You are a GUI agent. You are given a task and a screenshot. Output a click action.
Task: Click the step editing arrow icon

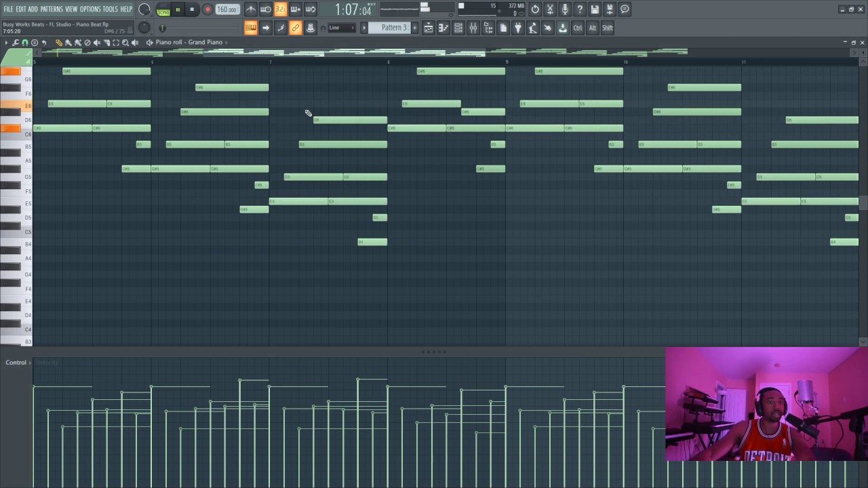click(x=266, y=28)
